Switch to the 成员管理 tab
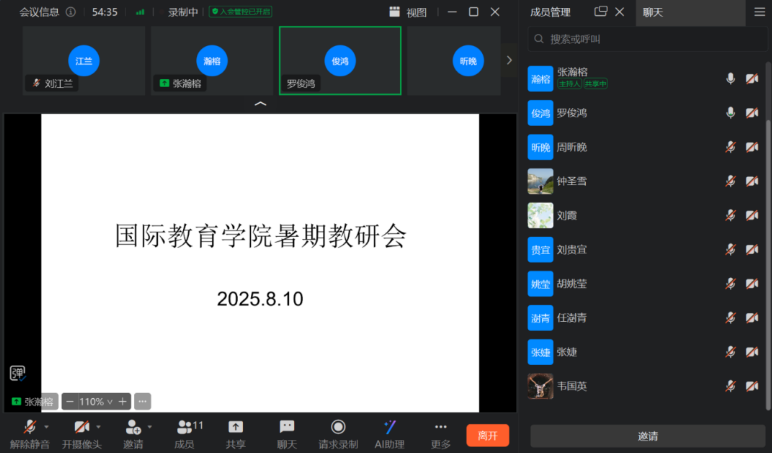This screenshot has width=772, height=453. pyautogui.click(x=550, y=12)
